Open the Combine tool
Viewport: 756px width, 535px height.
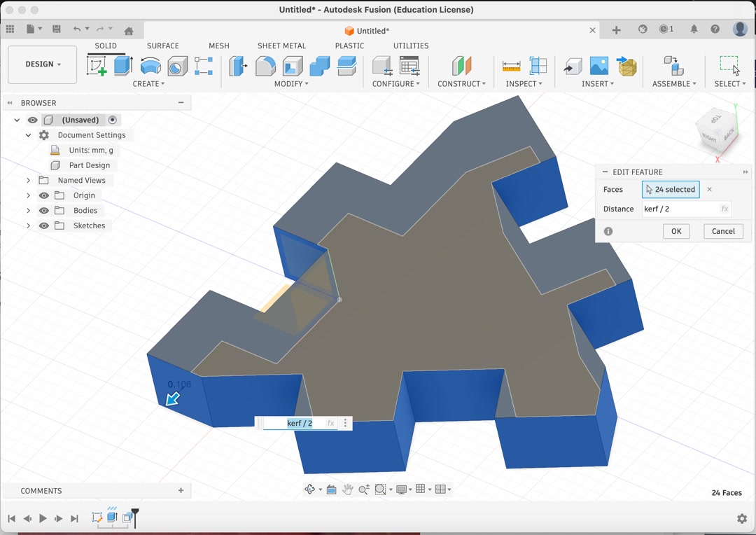[319, 65]
